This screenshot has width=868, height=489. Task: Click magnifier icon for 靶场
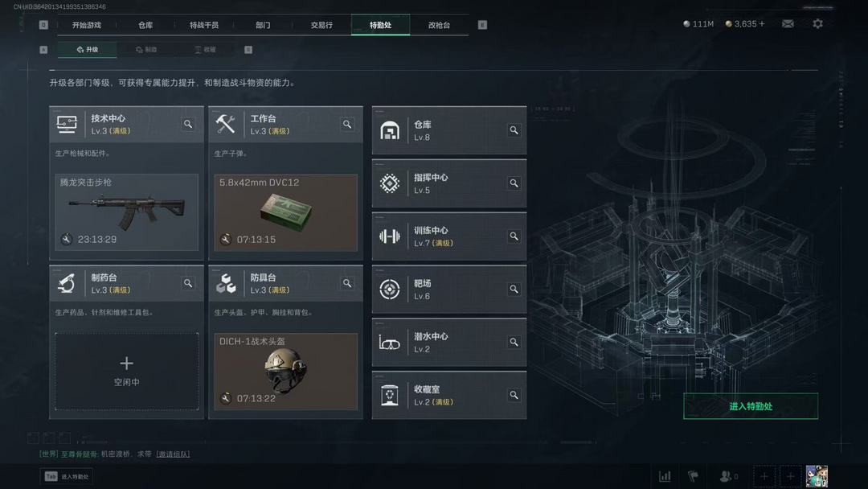point(514,289)
